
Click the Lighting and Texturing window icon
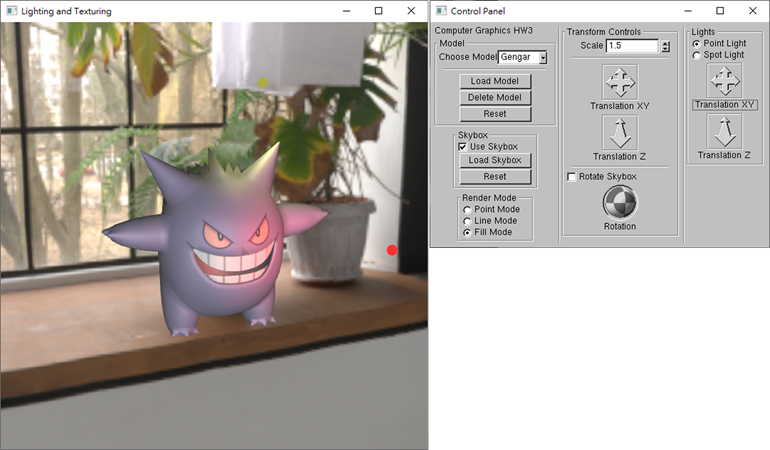11,11
